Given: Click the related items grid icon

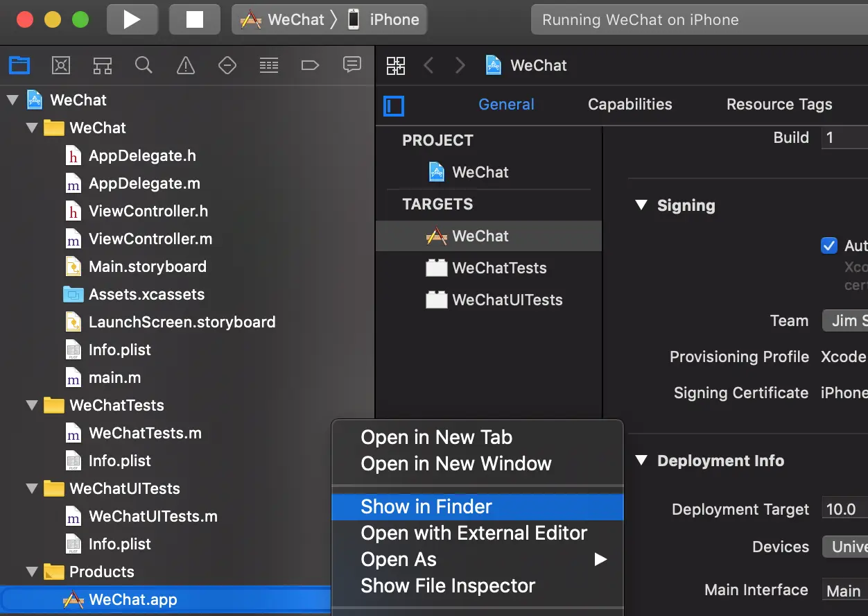Looking at the screenshot, I should coord(396,66).
